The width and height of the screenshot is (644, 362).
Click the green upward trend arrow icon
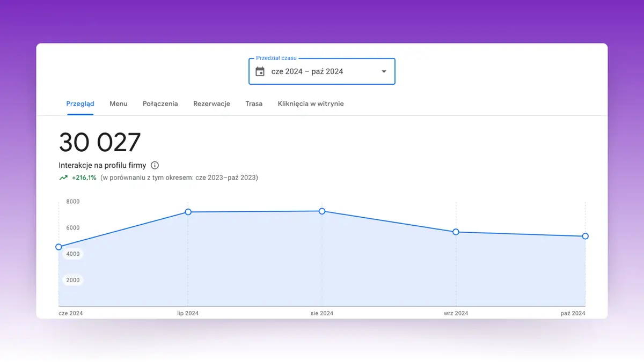[x=63, y=178]
